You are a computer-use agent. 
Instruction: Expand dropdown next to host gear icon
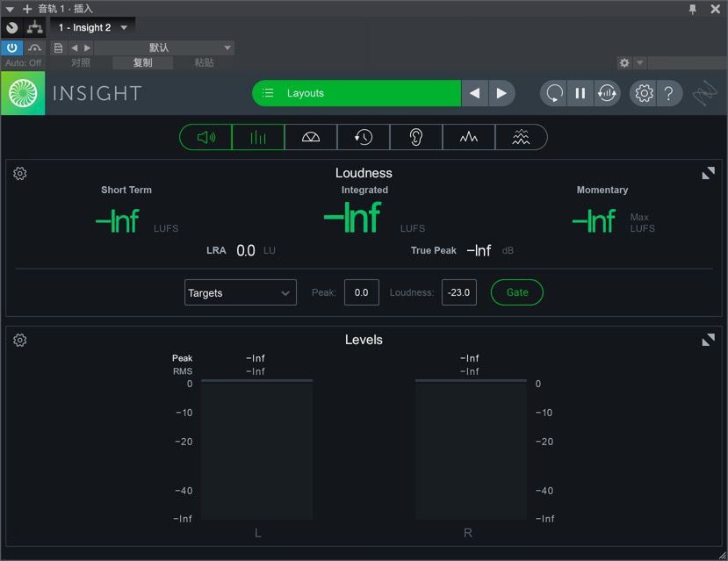[x=640, y=62]
